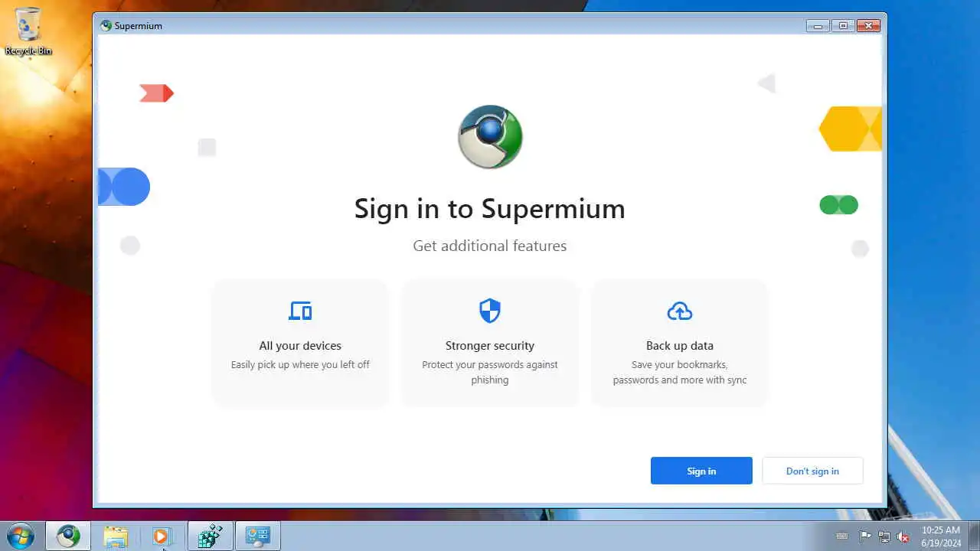This screenshot has width=980, height=551.
Task: Click the taskbar icon with green cubes
Action: point(210,536)
